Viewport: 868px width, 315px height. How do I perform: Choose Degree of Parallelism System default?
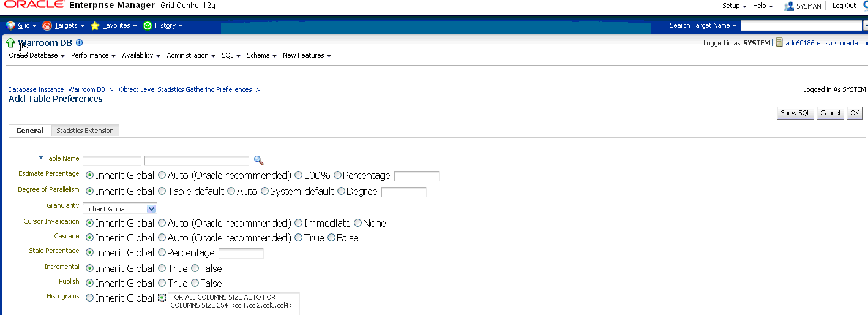(x=264, y=191)
